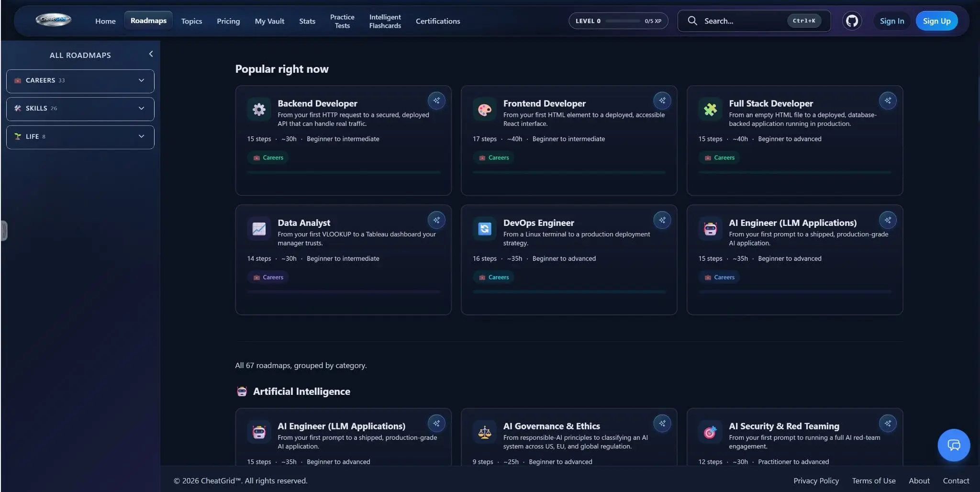Click the Artificial Intelligence heading robot icon
The height and width of the screenshot is (492, 980).
242,391
